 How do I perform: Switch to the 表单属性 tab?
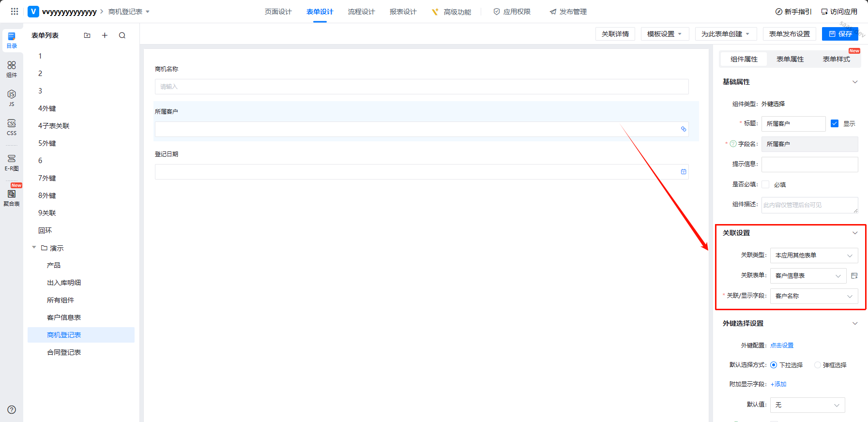pos(790,59)
